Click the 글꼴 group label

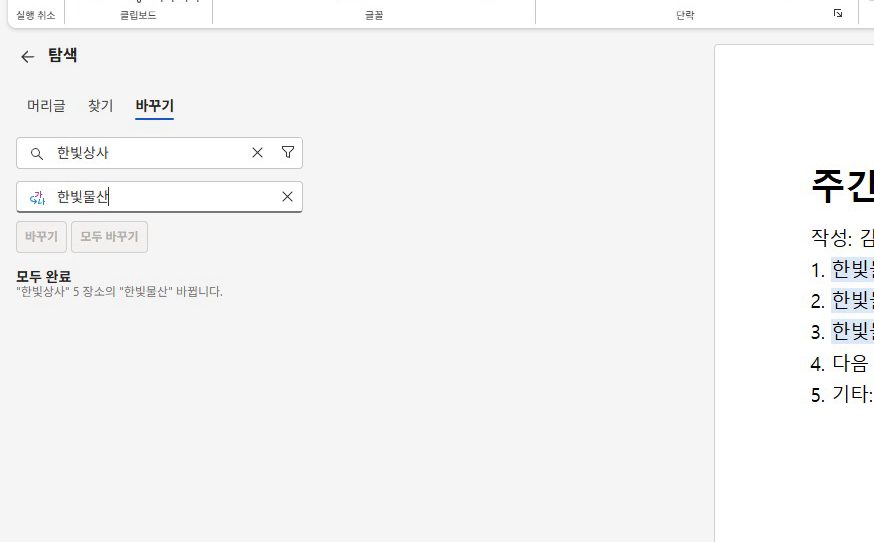pos(374,16)
